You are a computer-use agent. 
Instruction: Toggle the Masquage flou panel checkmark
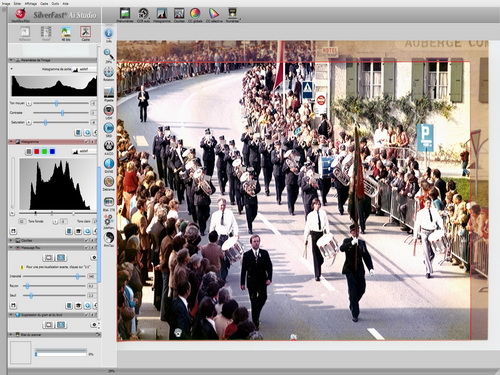pos(87,248)
